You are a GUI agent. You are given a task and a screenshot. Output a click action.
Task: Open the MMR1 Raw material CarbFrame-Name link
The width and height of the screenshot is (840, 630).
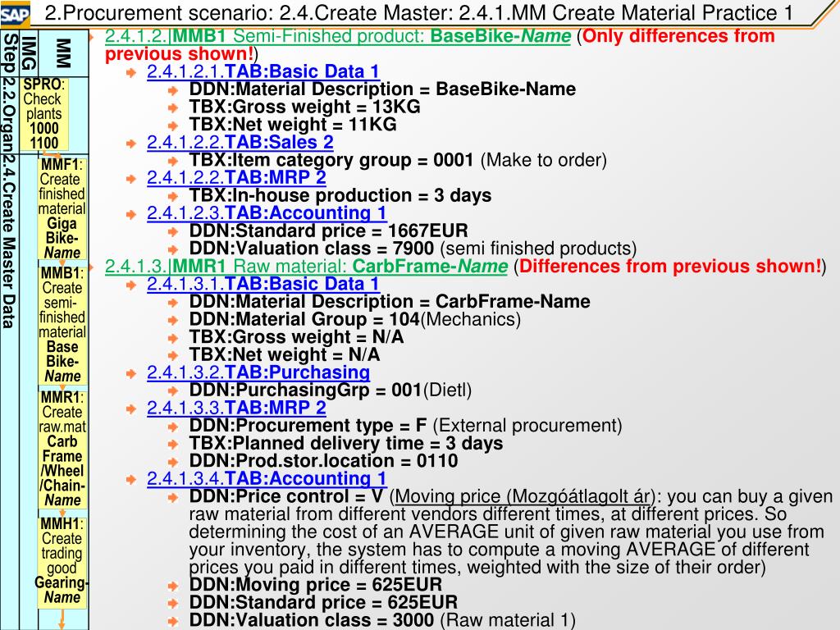pyautogui.click(x=306, y=267)
